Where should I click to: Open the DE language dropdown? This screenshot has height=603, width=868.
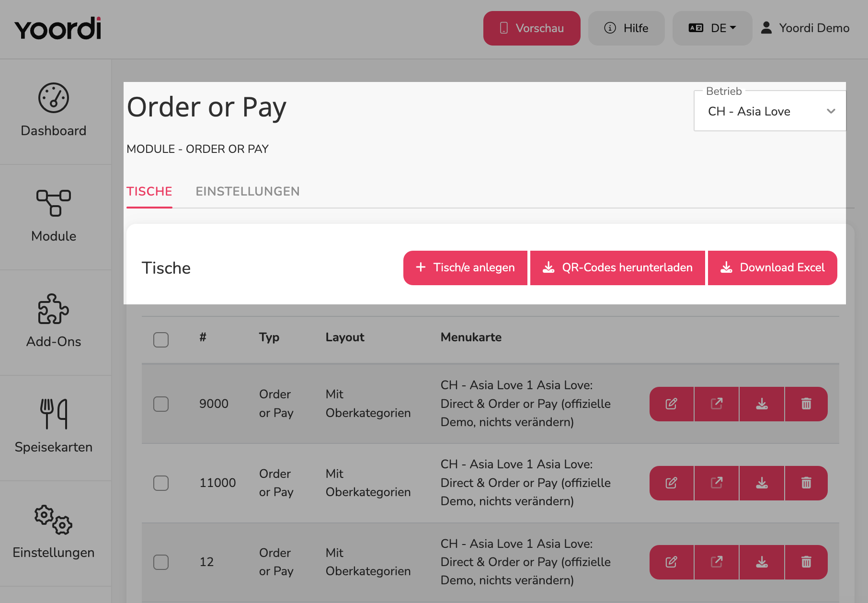point(712,28)
